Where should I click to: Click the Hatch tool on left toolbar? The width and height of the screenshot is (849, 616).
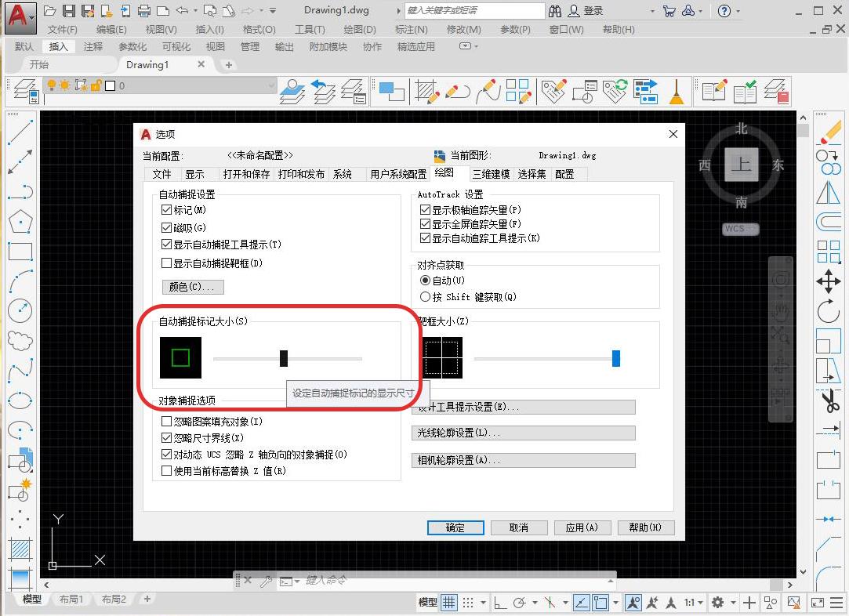pyautogui.click(x=22, y=549)
